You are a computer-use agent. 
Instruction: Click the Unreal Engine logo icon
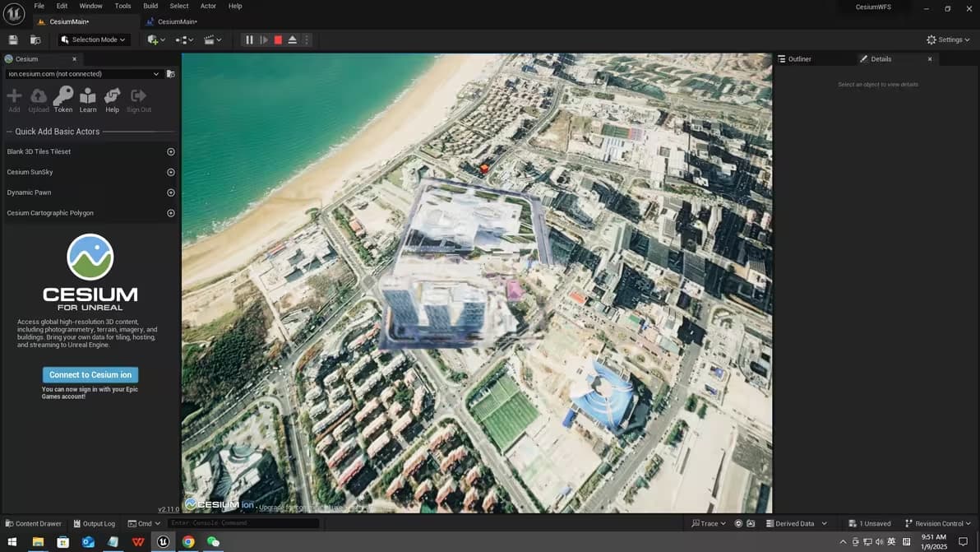coord(14,13)
